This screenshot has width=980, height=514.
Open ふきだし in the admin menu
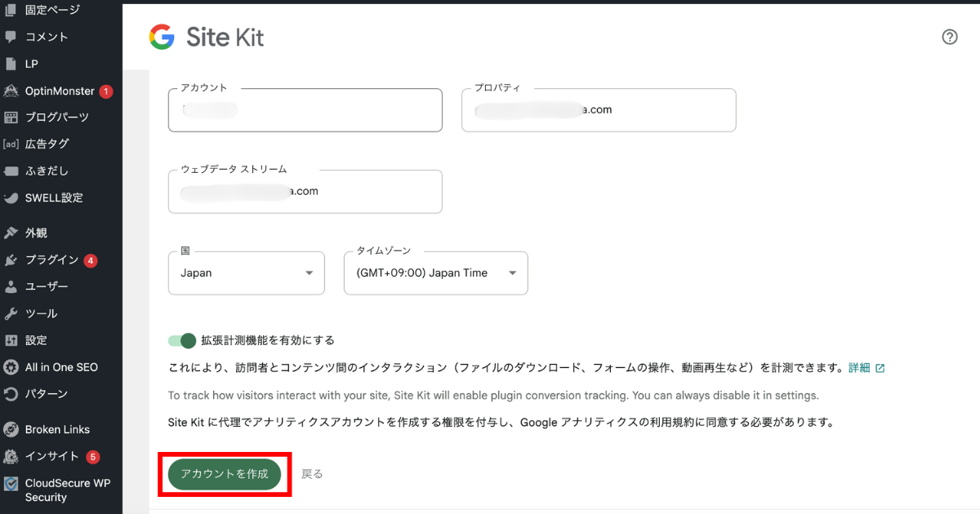pos(47,171)
